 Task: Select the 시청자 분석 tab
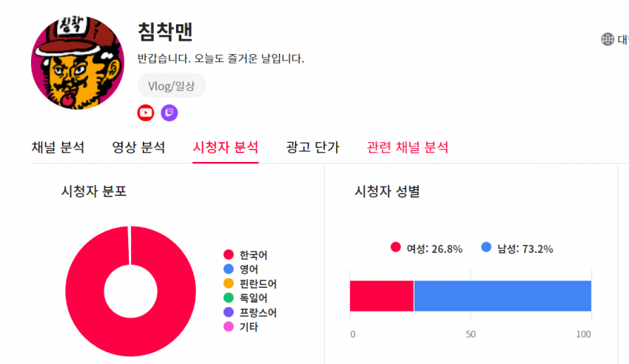pyautogui.click(x=226, y=147)
